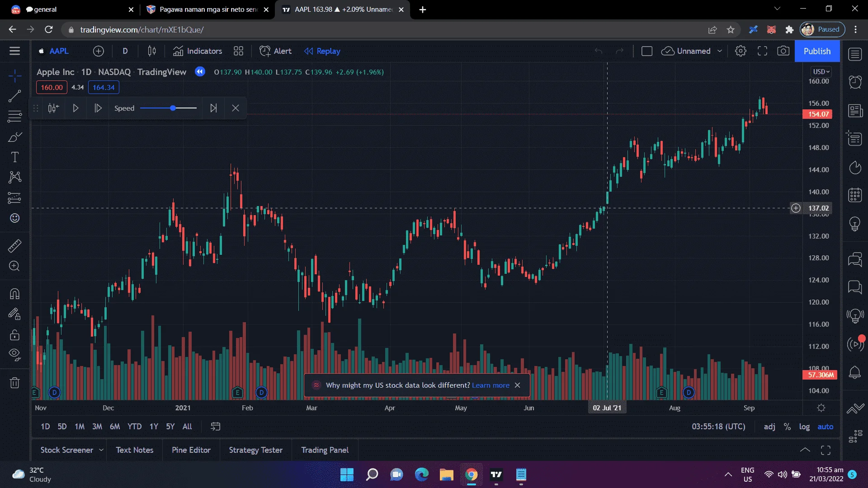Open the Fibonacci retracement tools
This screenshot has width=868, height=488.
[14, 116]
